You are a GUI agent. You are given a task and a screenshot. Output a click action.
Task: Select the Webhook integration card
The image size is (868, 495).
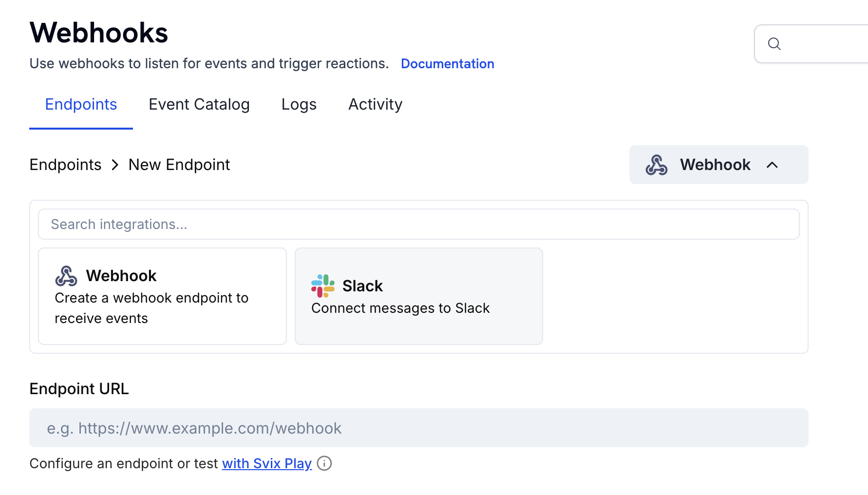pos(162,296)
